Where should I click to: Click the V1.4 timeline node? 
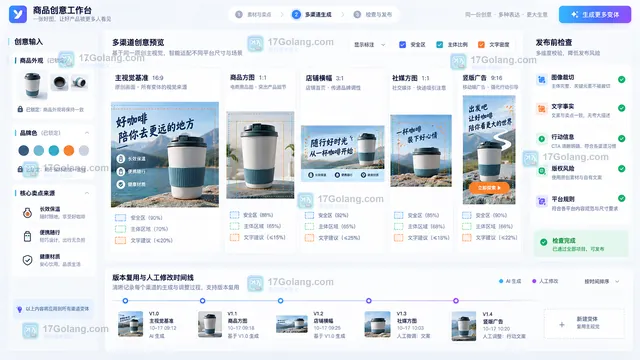point(456,301)
